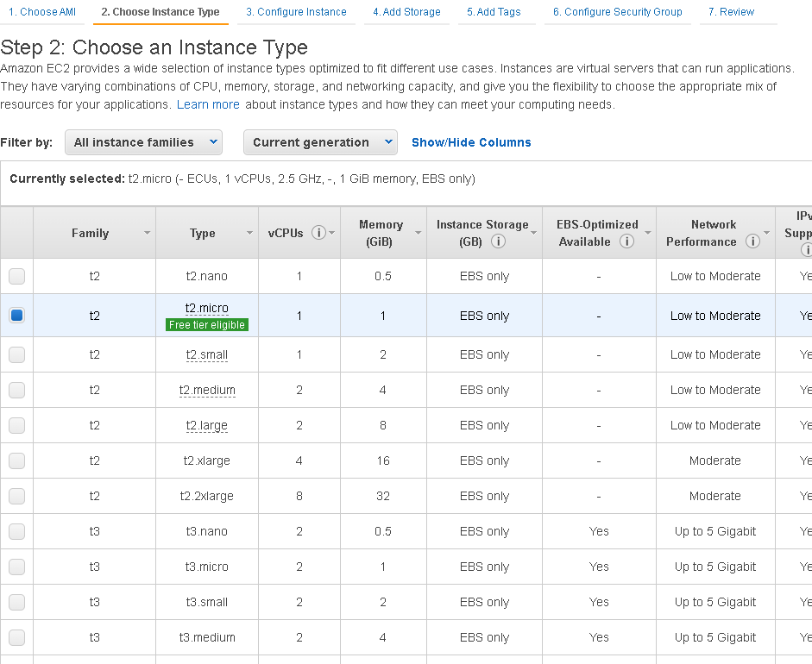Click the Currently selected t2.micro summary text
This screenshot has width=812, height=664.
(x=242, y=179)
